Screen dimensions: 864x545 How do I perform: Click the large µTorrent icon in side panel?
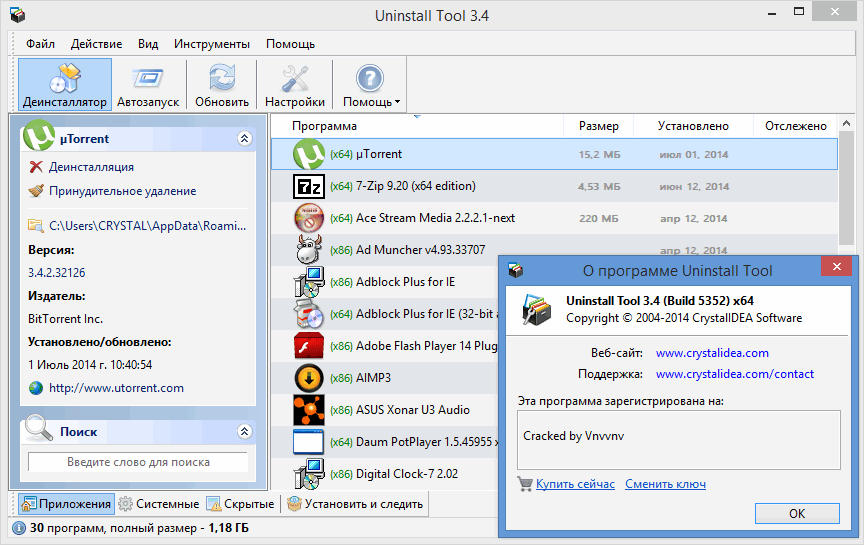[39, 136]
